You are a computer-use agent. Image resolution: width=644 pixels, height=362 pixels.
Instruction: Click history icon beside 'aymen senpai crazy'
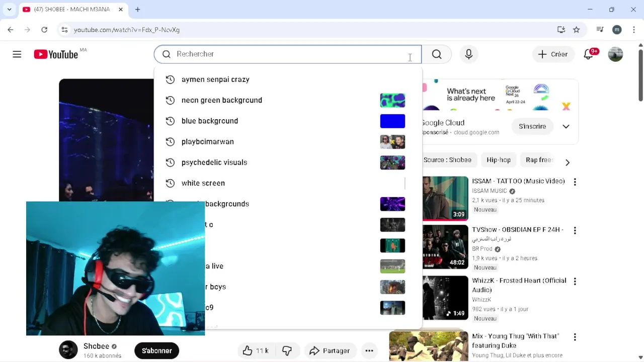(x=170, y=79)
